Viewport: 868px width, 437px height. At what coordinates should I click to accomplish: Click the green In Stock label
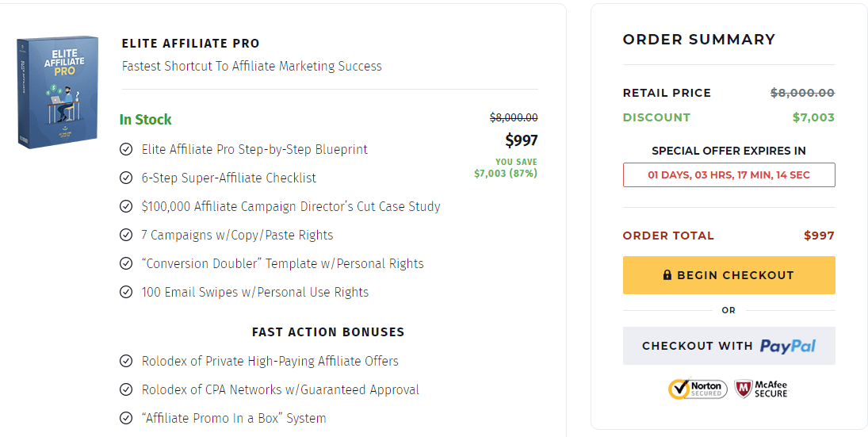tap(146, 120)
